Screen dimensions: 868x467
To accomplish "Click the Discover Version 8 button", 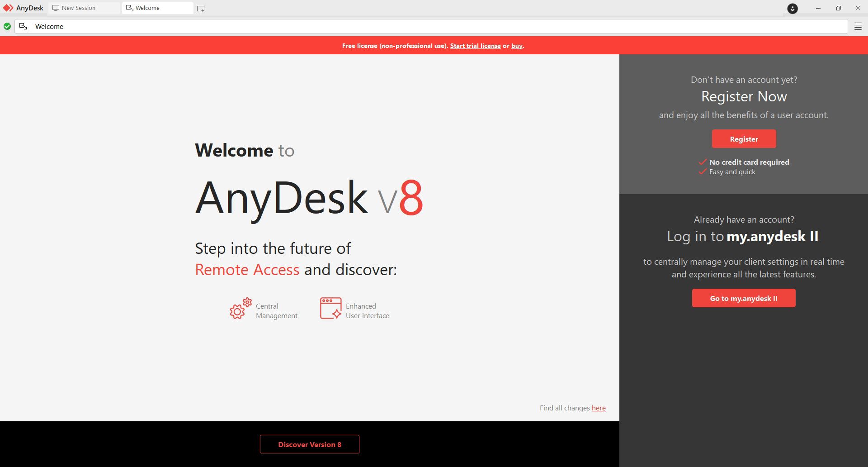I will tap(310, 444).
